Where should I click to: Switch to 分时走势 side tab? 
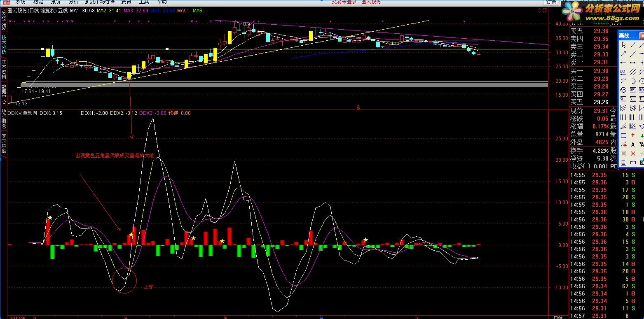(x=4, y=21)
